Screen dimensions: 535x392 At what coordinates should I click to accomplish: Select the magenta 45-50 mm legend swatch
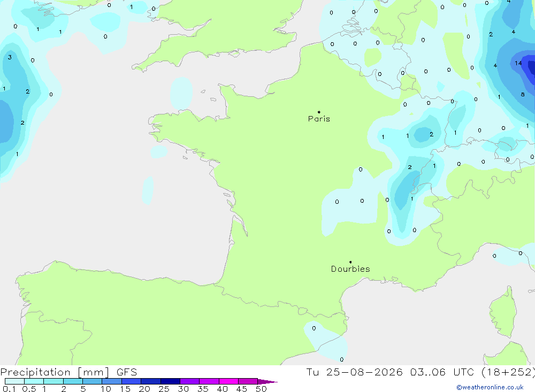pos(248,381)
